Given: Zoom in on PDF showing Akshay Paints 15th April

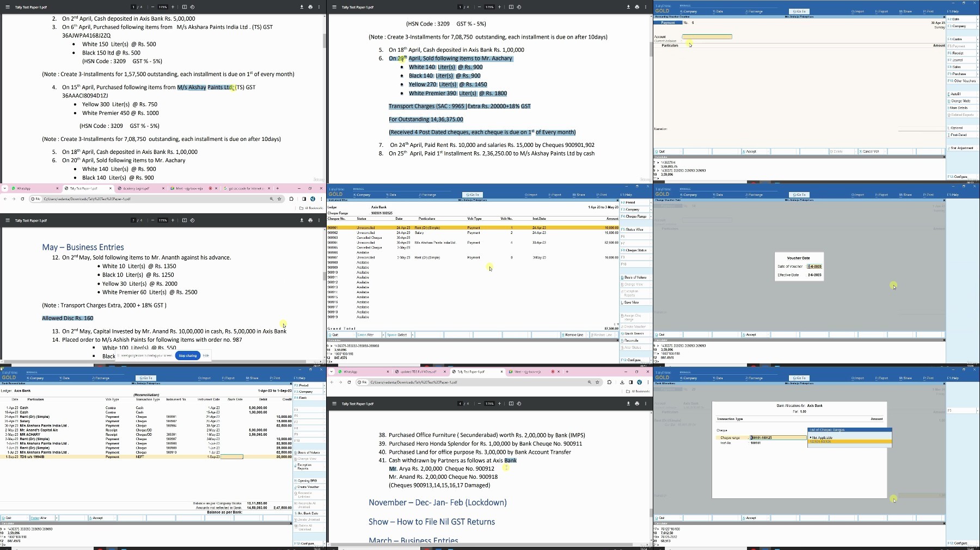Looking at the screenshot, I should [x=173, y=7].
